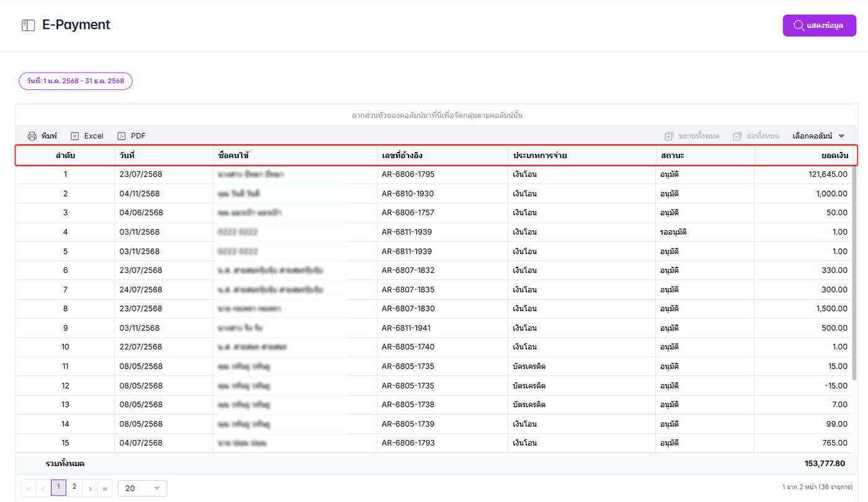Export the table to Excel
Image resolution: width=868 pixels, height=502 pixels.
[87, 136]
